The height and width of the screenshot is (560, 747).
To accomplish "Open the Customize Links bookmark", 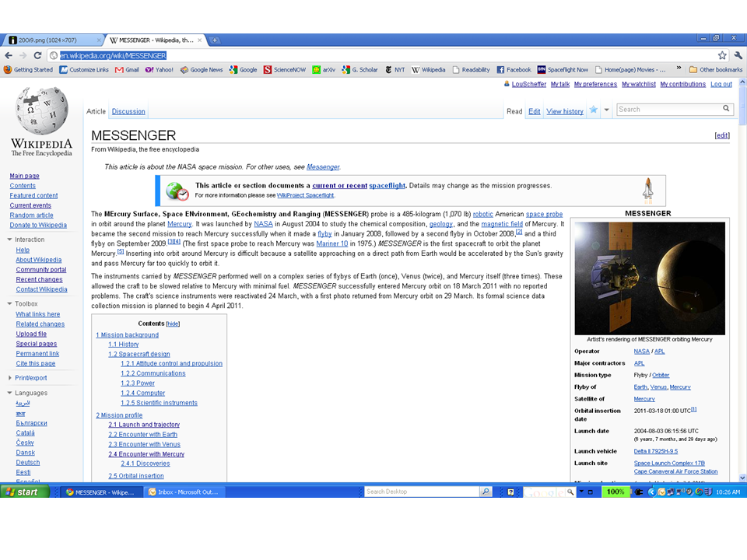I will pyautogui.click(x=84, y=69).
